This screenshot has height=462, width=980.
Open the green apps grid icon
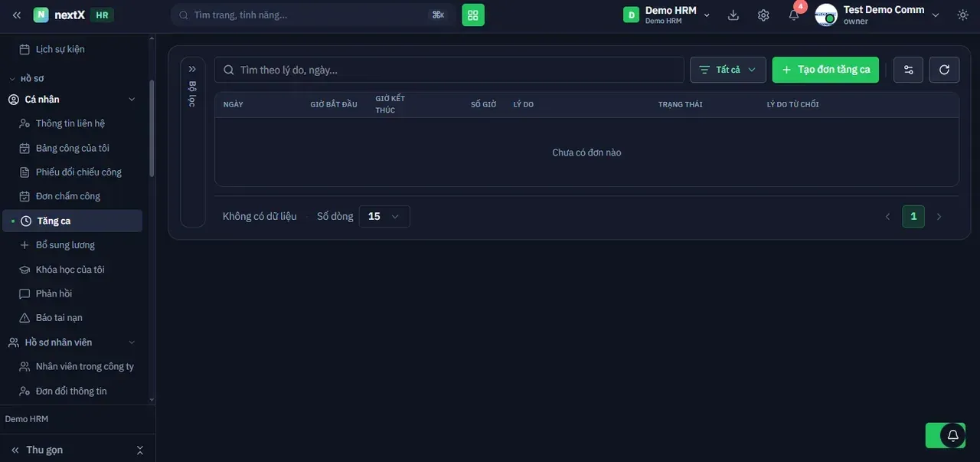[x=473, y=15]
